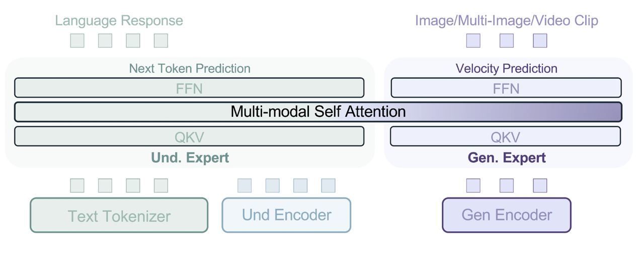Click first purple token square under Image/Multi-Image/Video Clip
Screen dimensions: 644x254
[473, 40]
